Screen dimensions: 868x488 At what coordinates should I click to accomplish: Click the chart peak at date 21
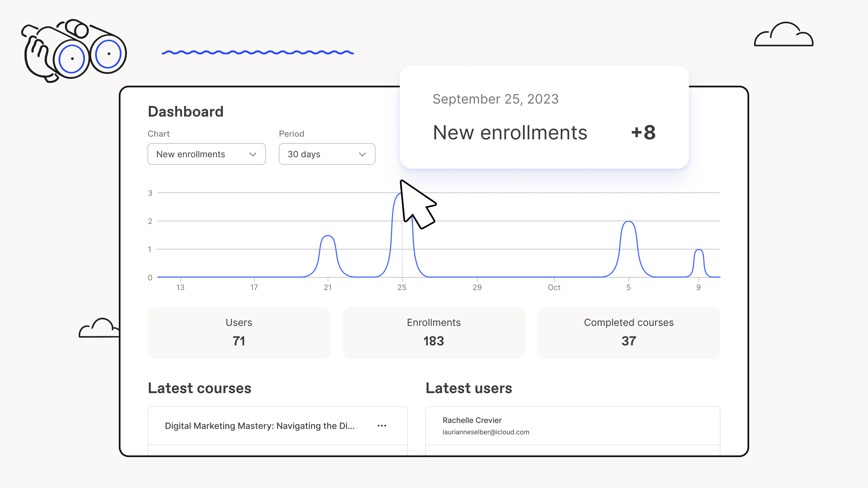(327, 236)
